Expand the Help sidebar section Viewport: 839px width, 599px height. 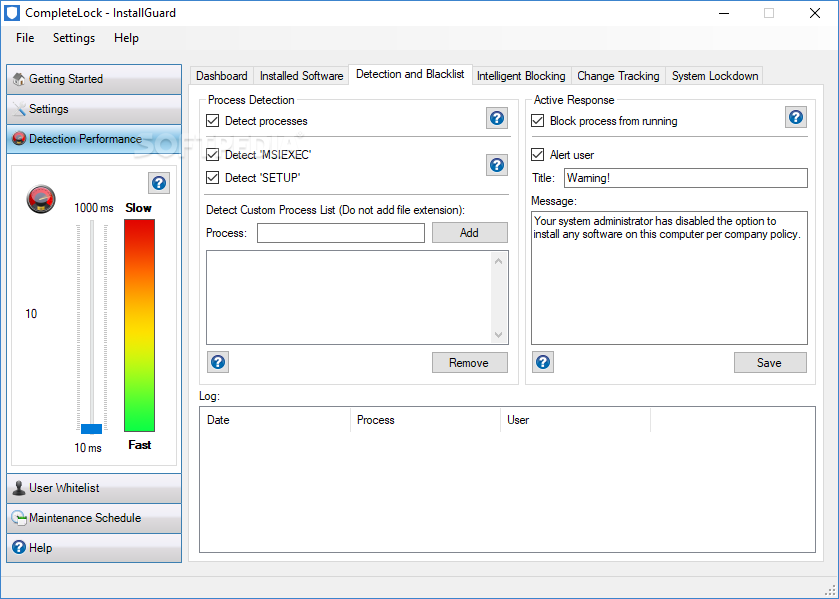point(94,548)
